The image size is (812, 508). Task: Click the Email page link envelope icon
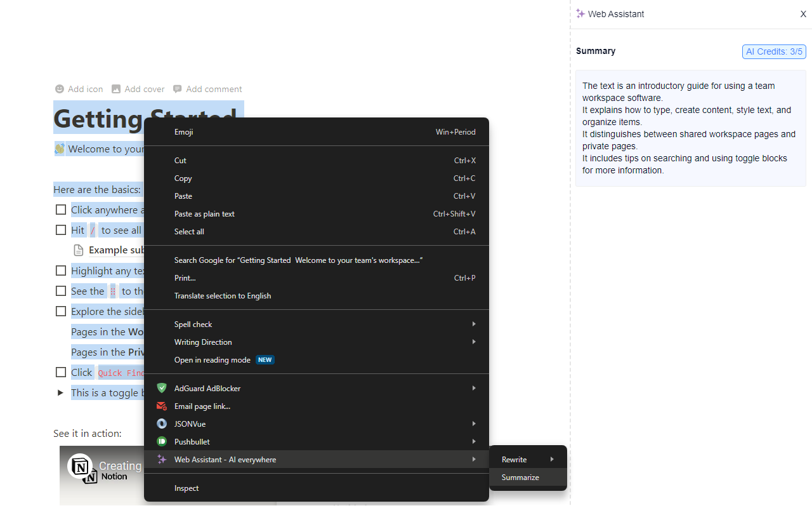(162, 406)
